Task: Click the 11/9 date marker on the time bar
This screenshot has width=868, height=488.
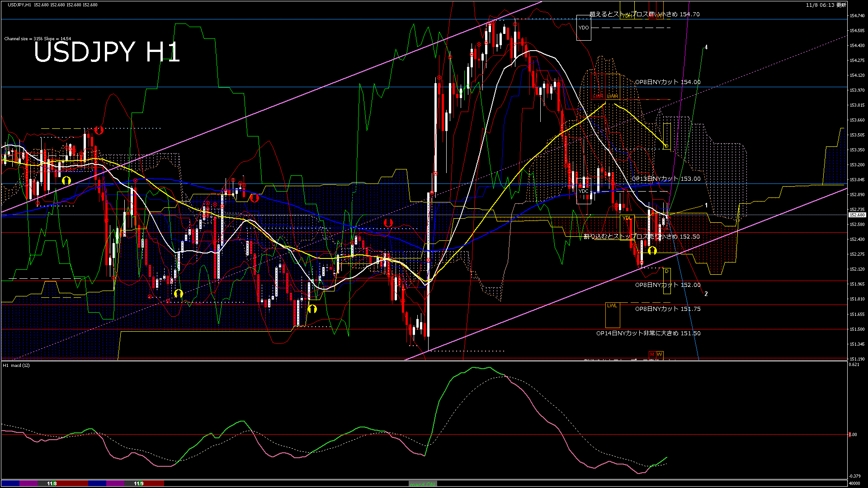Action: coord(139,483)
